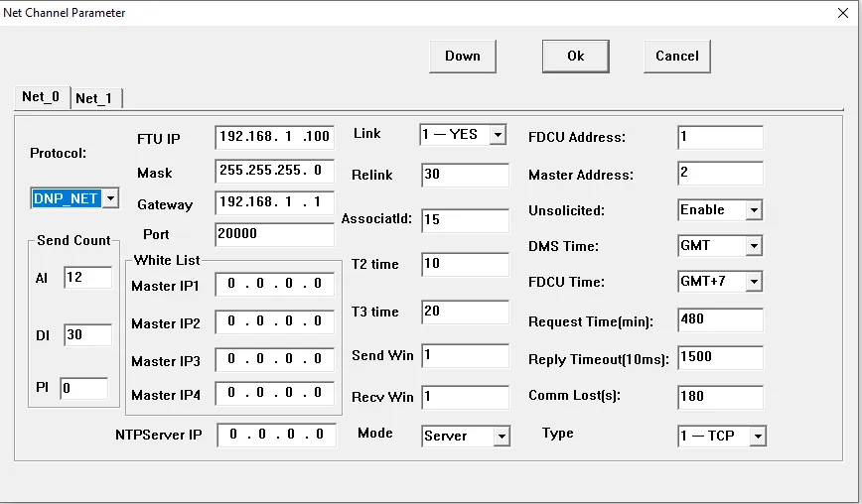Cancel the Net Channel Parameter dialog

pos(676,56)
